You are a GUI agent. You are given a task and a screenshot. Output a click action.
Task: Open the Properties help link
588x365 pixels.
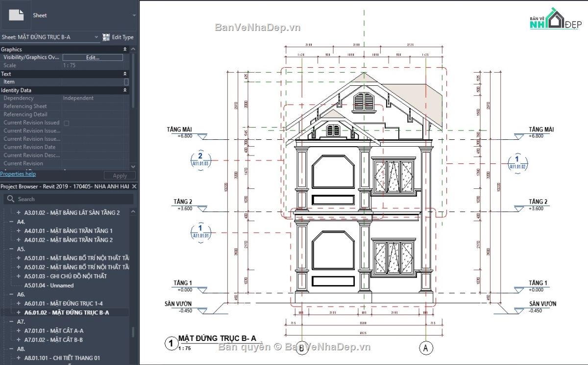[x=18, y=174]
